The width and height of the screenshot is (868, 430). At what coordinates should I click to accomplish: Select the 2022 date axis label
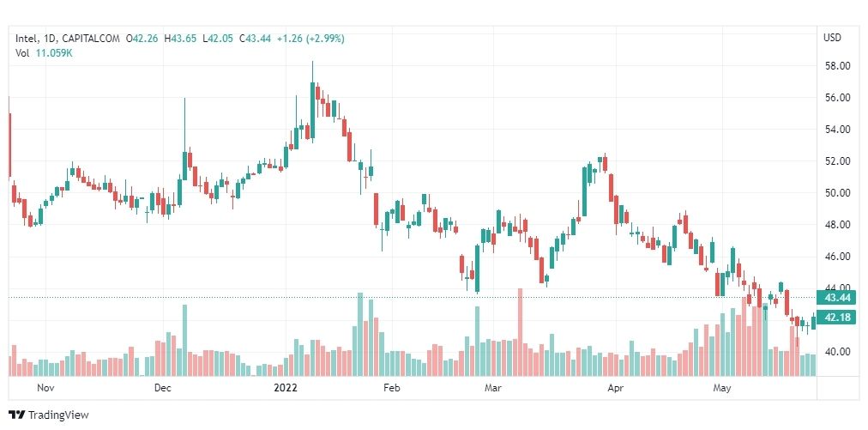(286, 388)
